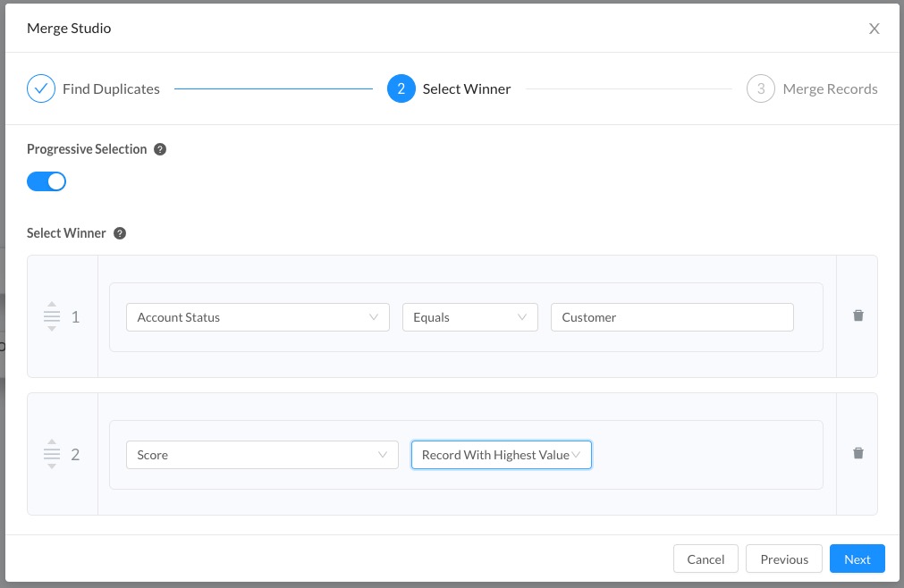Open Select Winner section help icon

coord(119,233)
